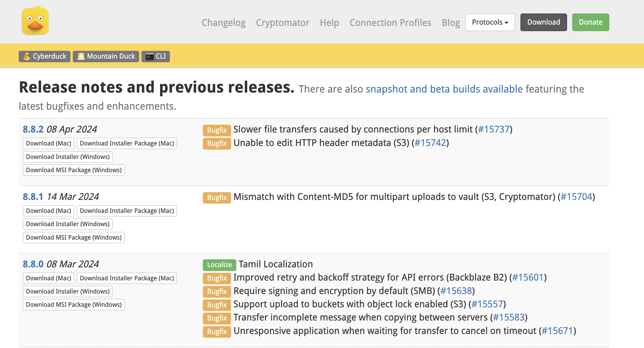Open the 8.8.0 version link
The height and width of the screenshot is (348, 644).
33,264
